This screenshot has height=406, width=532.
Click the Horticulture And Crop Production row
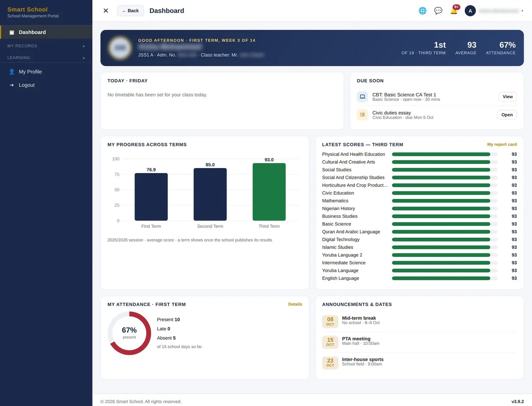pyautogui.click(x=419, y=185)
